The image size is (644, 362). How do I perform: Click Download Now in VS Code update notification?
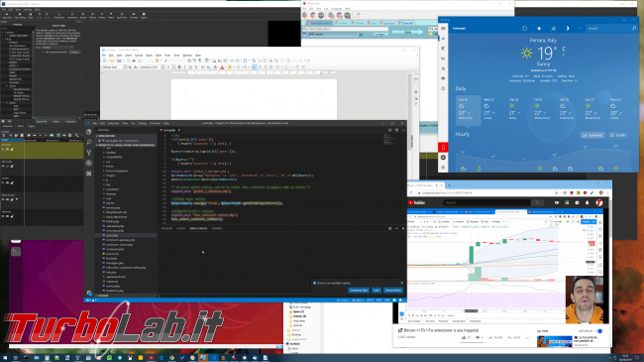tap(359, 290)
